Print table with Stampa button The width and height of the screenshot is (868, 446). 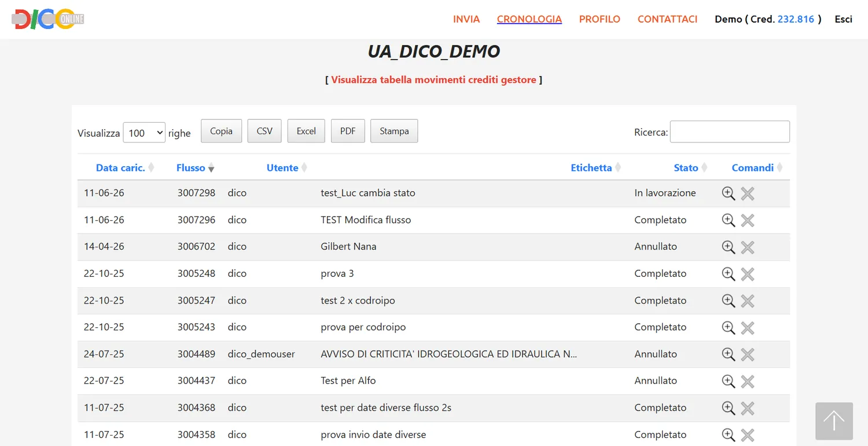tap(394, 131)
